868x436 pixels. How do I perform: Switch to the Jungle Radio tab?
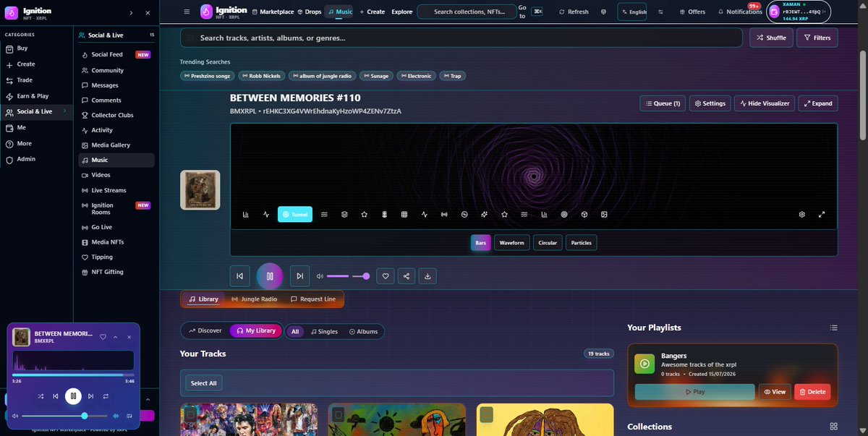254,299
